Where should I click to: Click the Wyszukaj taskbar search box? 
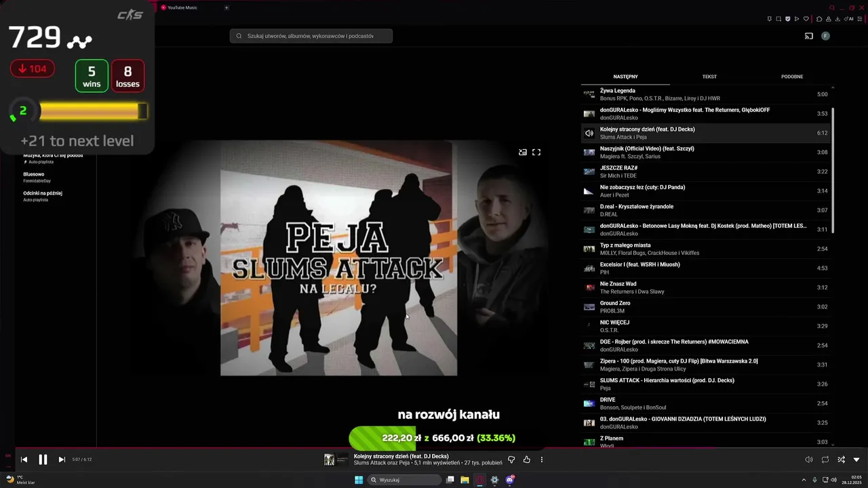tap(404, 480)
